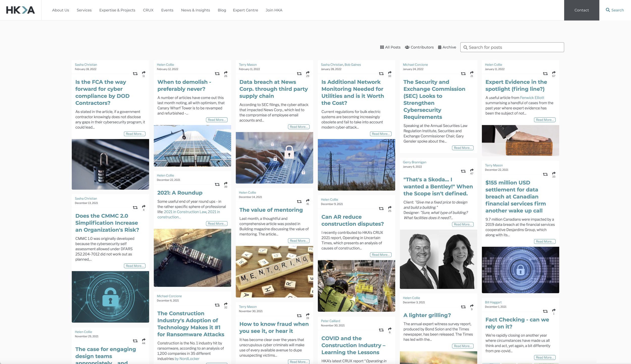Screen dimensions: 631x364
Task: Share the 'Expert Evidence in the spotlight' post
Action: (554, 73)
